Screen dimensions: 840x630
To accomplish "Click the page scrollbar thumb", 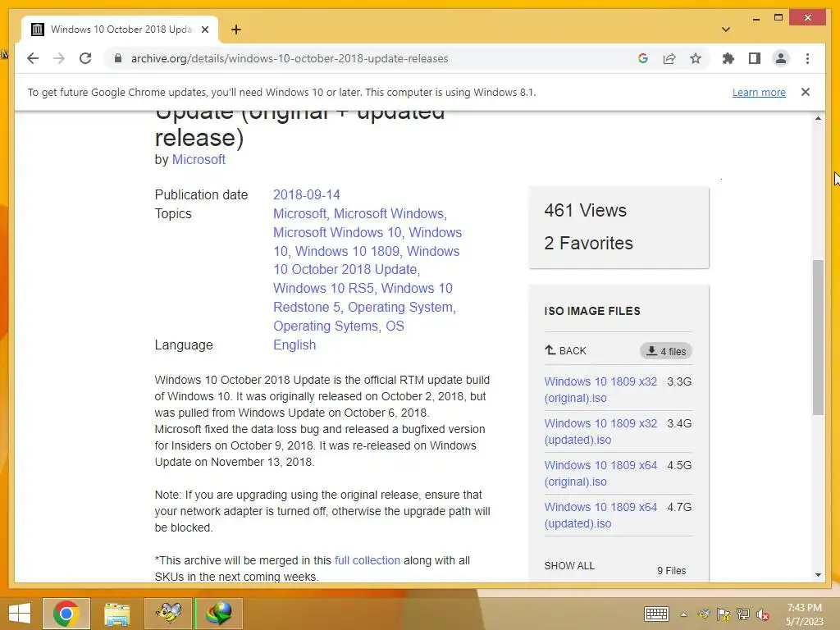I will (x=818, y=337).
